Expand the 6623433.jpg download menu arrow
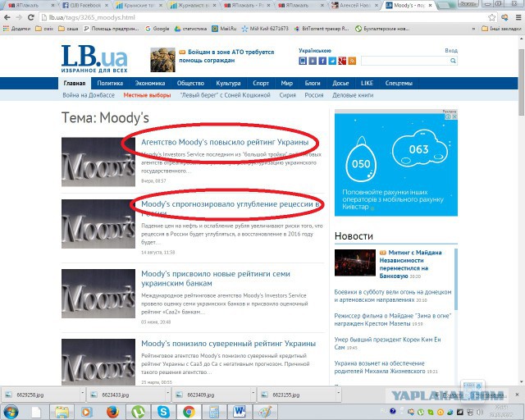This screenshot has height=420, width=525. coord(167,394)
